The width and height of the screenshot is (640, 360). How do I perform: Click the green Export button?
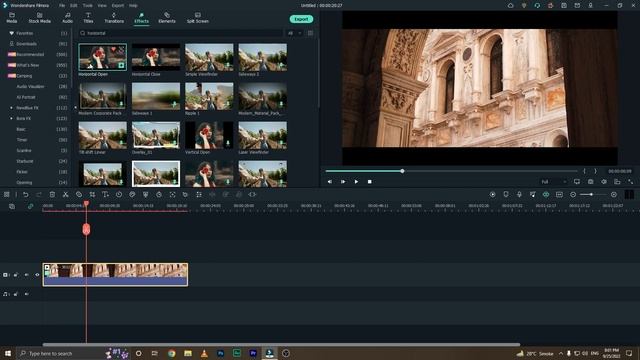coord(301,19)
